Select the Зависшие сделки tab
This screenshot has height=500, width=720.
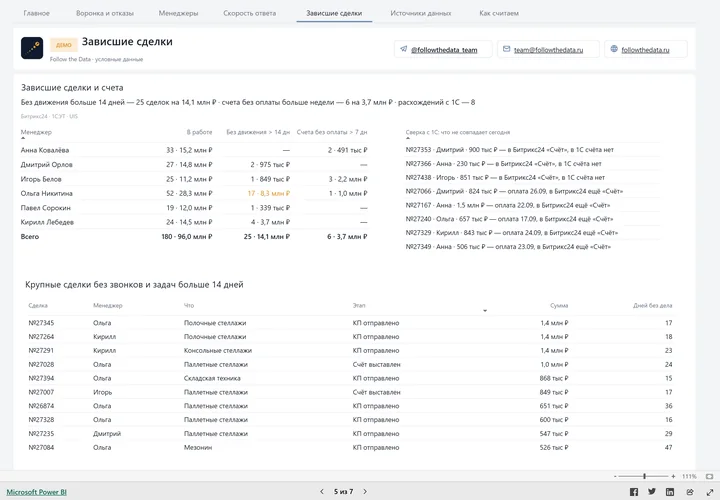334,13
